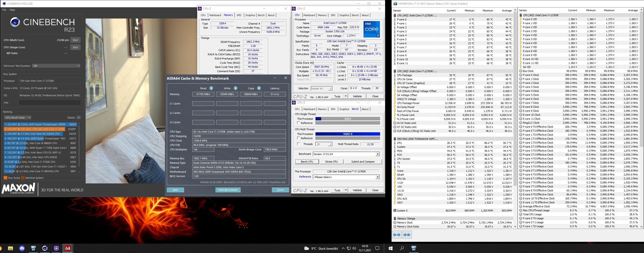Expand the Details arrow in Cinebench ranking
Image resolution: width=644 pixels, height=253 pixels.
tap(79, 117)
